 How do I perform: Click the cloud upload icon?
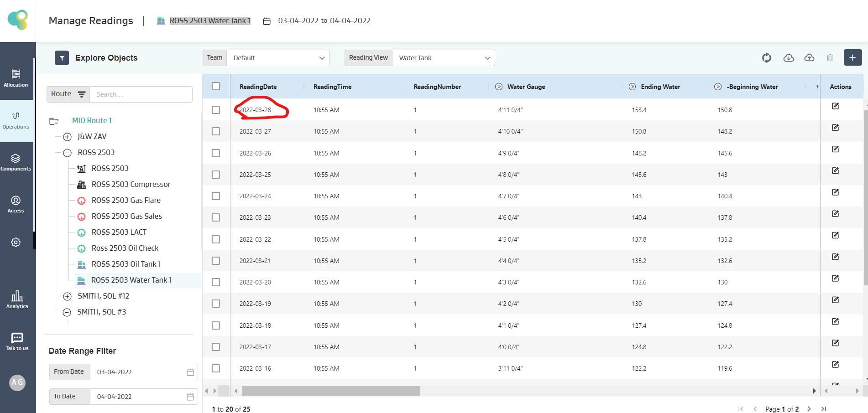[x=809, y=58]
